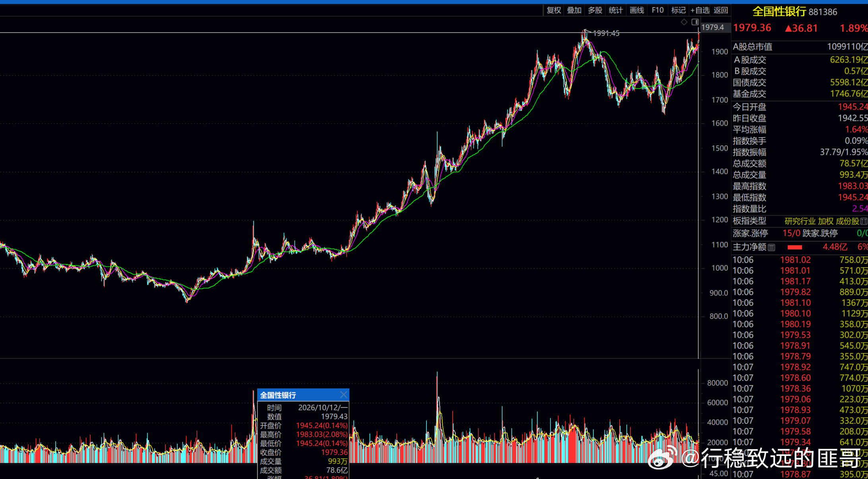Screen dimensions: 868x479
Task: Click the 10:06 tick with price 1981.17
Action: pos(800,282)
